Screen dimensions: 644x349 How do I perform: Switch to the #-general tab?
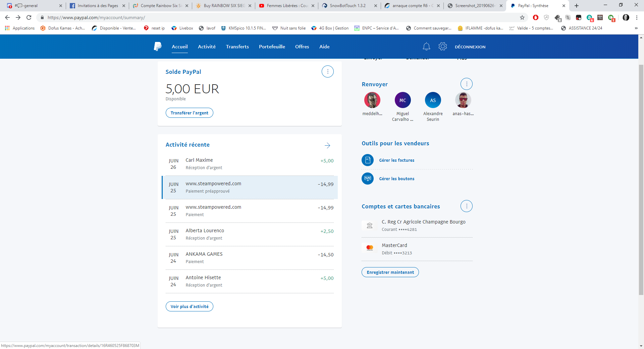tap(34, 6)
